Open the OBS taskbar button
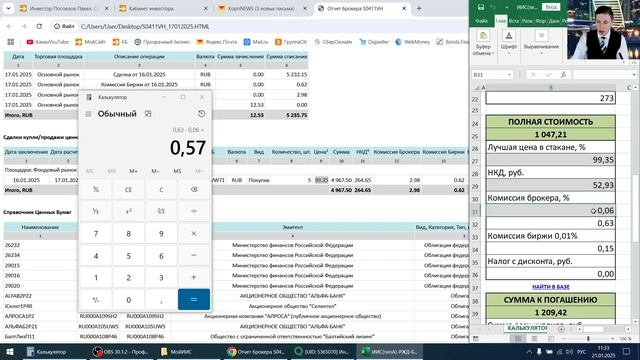Image resolution: width=640 pixels, height=360 pixels. pos(121,352)
